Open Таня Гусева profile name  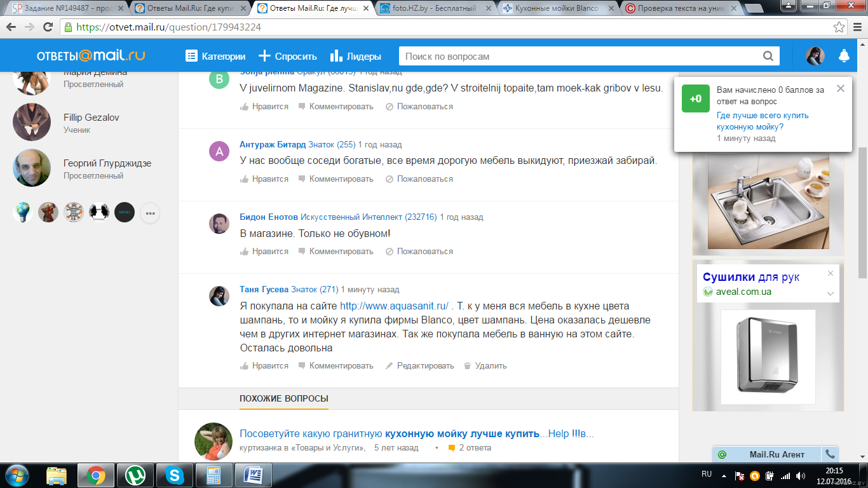[264, 289]
